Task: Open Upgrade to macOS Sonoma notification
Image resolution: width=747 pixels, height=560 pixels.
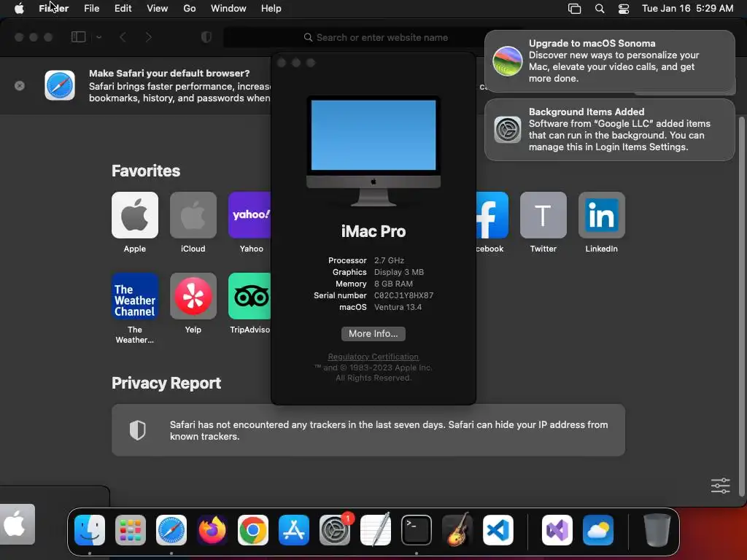Action: tap(609, 61)
